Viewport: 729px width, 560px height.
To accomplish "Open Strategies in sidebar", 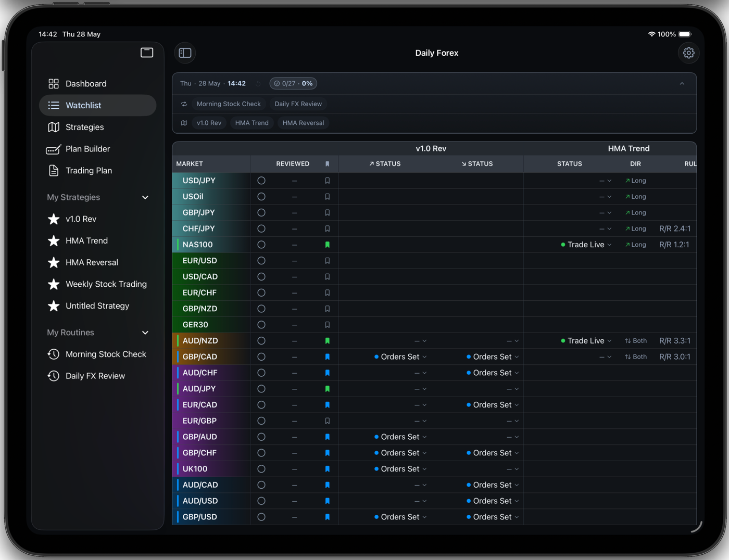I will tap(98, 127).
